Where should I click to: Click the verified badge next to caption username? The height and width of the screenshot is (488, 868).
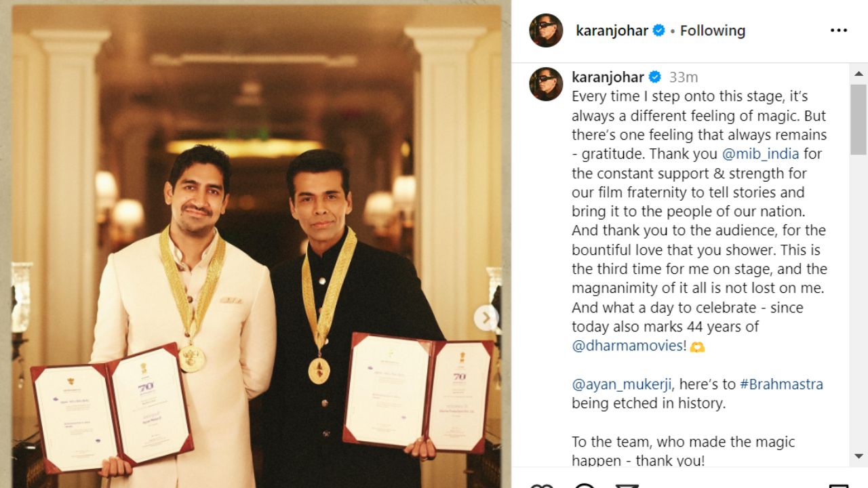(654, 77)
